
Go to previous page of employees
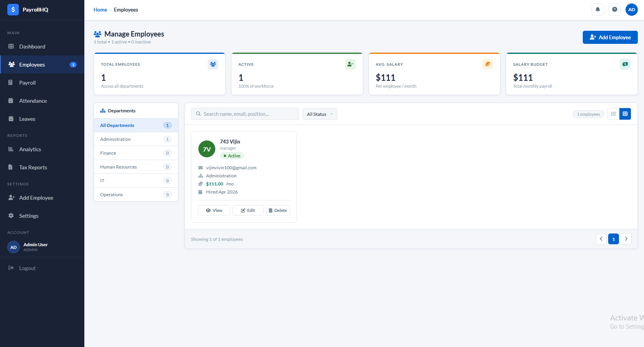pyautogui.click(x=601, y=239)
